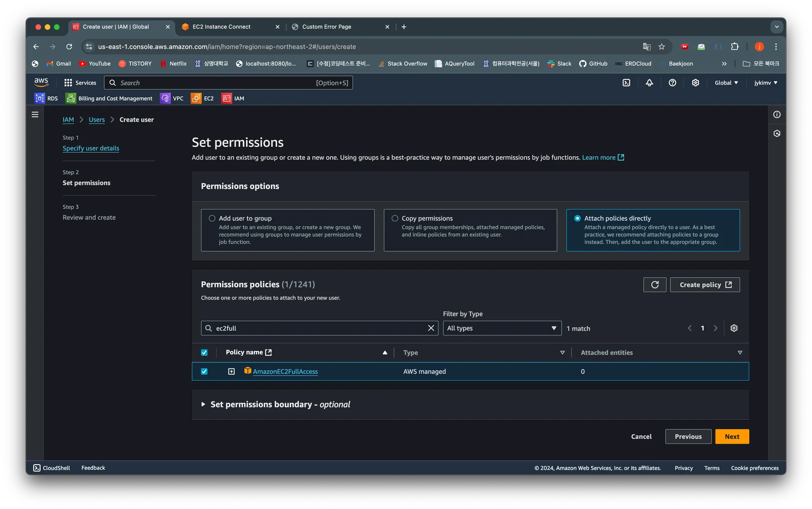Click the Specify user details step link
This screenshot has height=509, width=812.
click(x=91, y=148)
